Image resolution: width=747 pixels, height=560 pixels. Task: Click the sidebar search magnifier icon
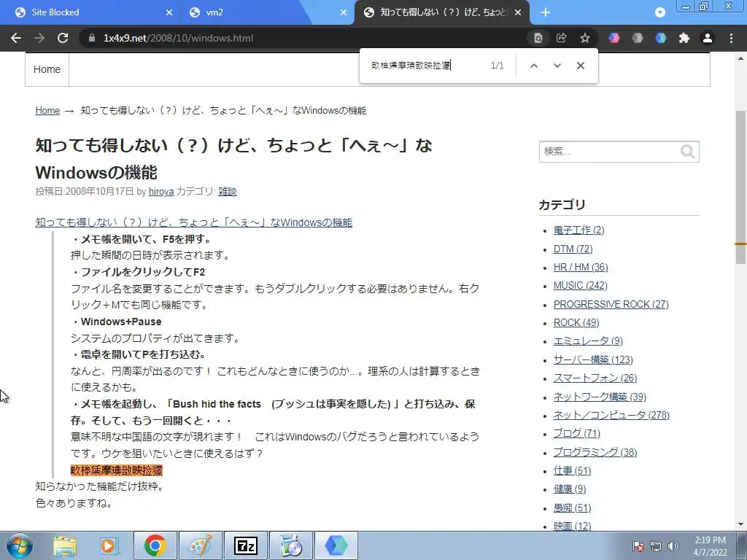click(687, 152)
